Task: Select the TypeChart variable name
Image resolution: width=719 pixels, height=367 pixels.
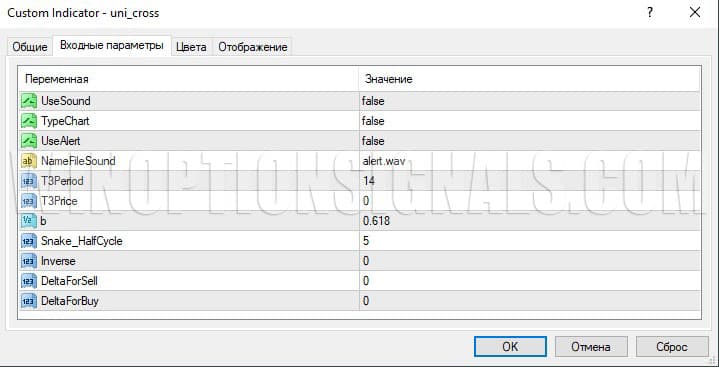Action: [65, 121]
